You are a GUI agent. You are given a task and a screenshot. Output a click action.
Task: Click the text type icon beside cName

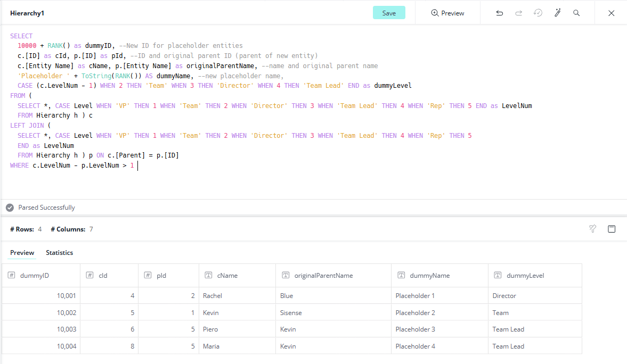208,276
